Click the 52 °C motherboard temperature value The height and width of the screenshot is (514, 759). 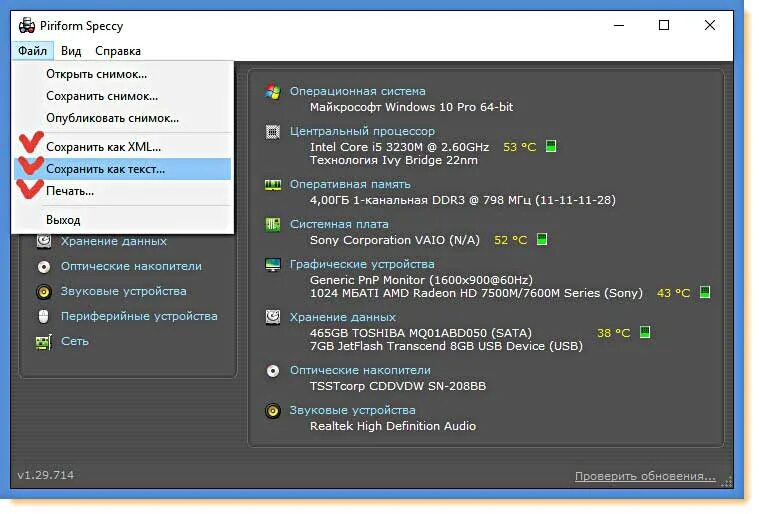[510, 240]
